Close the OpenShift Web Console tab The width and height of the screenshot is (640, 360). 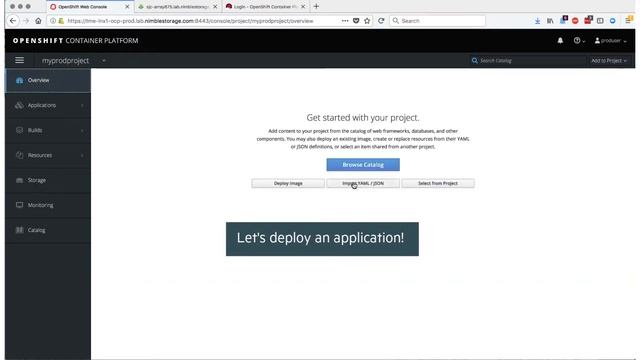[x=127, y=7]
